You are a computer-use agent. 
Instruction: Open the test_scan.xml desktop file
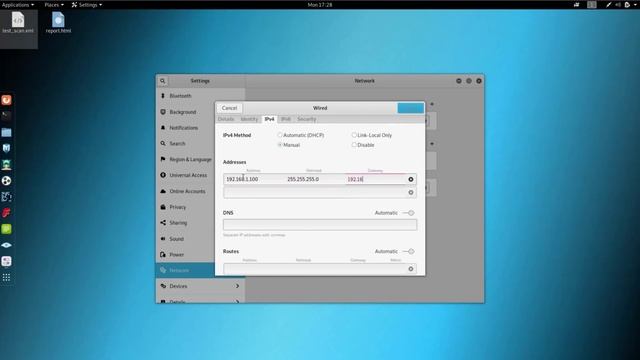tap(18, 23)
